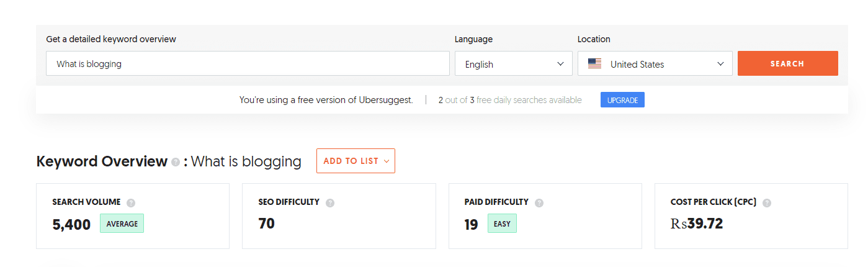
Task: Click the AVERAGE search volume badge
Action: pyautogui.click(x=122, y=224)
